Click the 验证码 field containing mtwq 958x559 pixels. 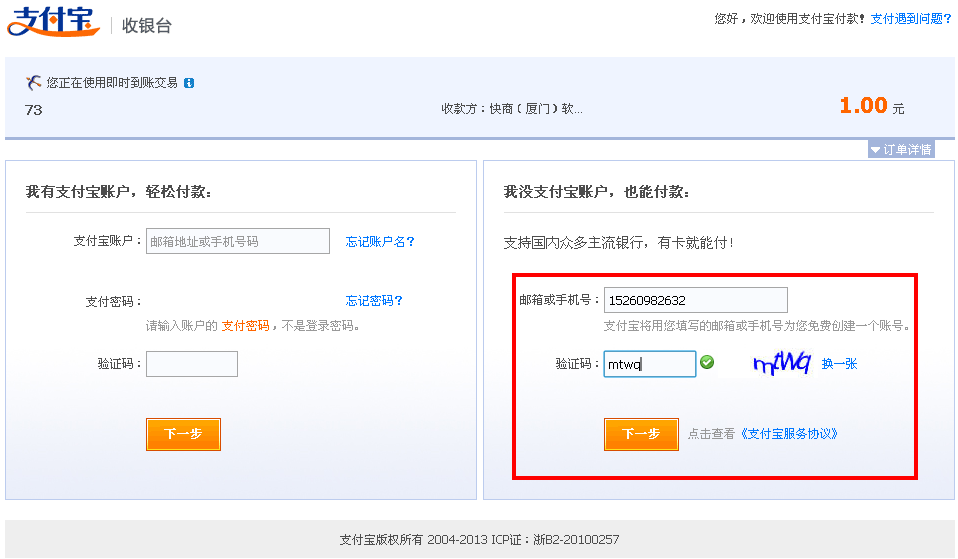tap(649, 364)
